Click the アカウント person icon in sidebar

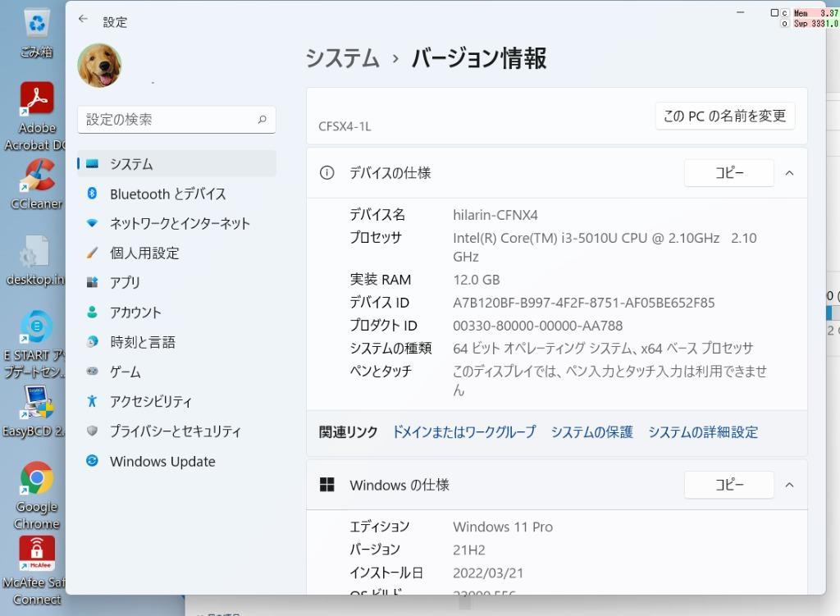(x=92, y=312)
